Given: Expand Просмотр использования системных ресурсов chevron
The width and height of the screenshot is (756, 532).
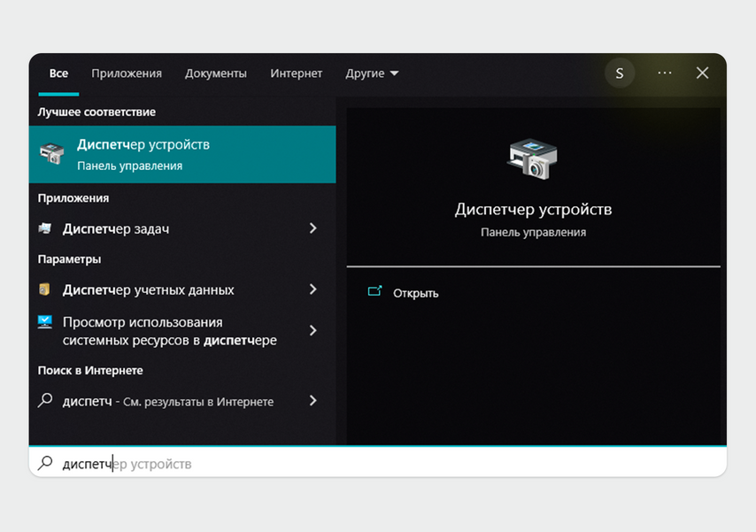Looking at the screenshot, I should pos(312,330).
